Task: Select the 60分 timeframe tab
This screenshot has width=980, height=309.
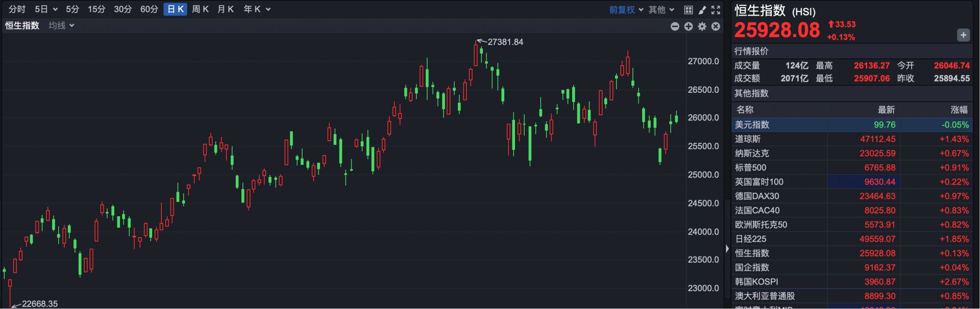Action: point(149,9)
